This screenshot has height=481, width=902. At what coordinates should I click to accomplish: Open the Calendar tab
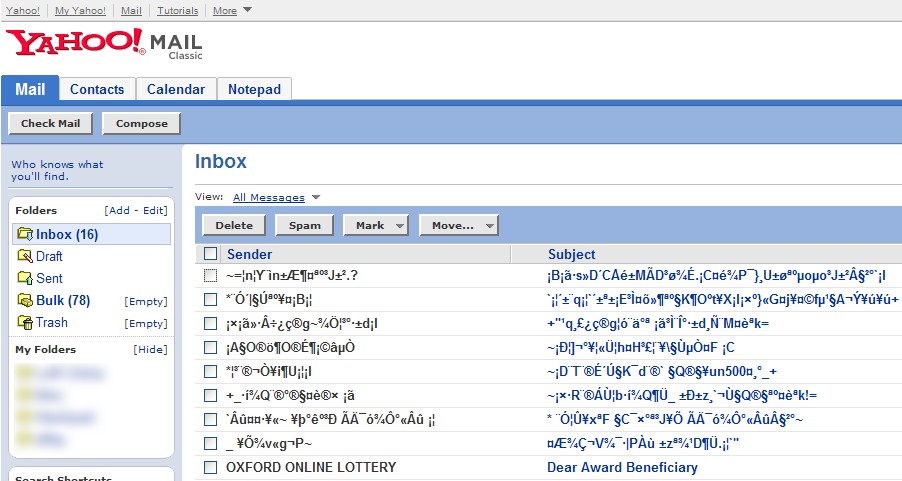pyautogui.click(x=175, y=89)
